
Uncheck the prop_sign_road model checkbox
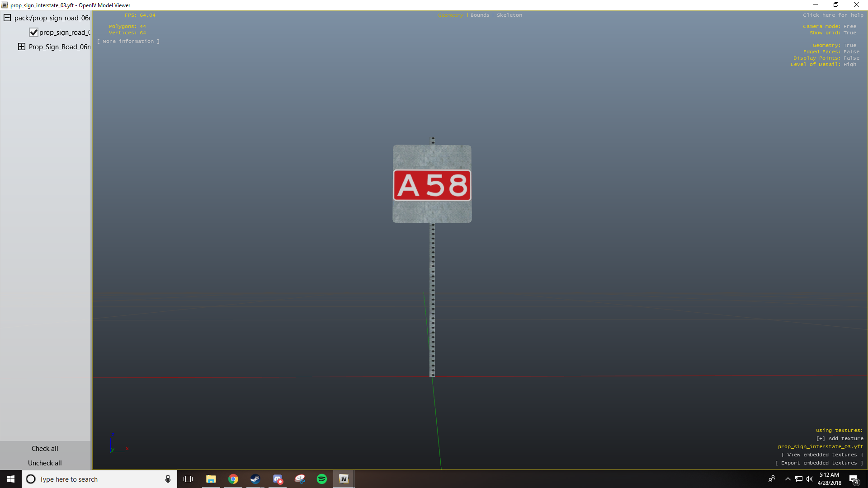[33, 33]
